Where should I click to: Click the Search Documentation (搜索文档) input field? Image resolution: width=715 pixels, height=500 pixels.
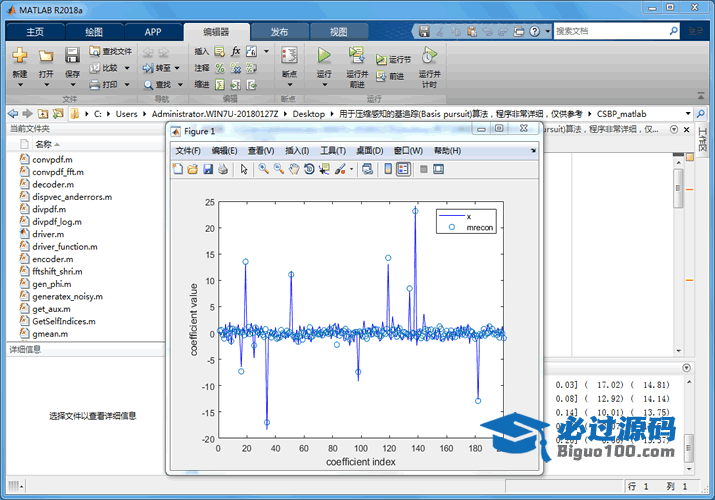(610, 32)
